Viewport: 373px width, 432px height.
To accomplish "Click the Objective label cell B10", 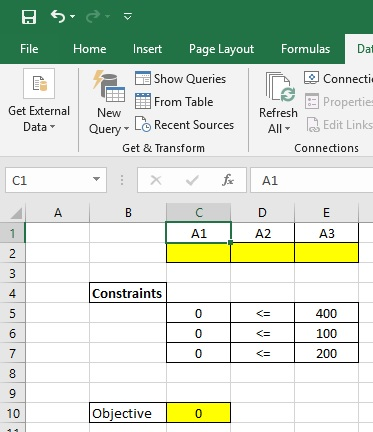I will 128,413.
